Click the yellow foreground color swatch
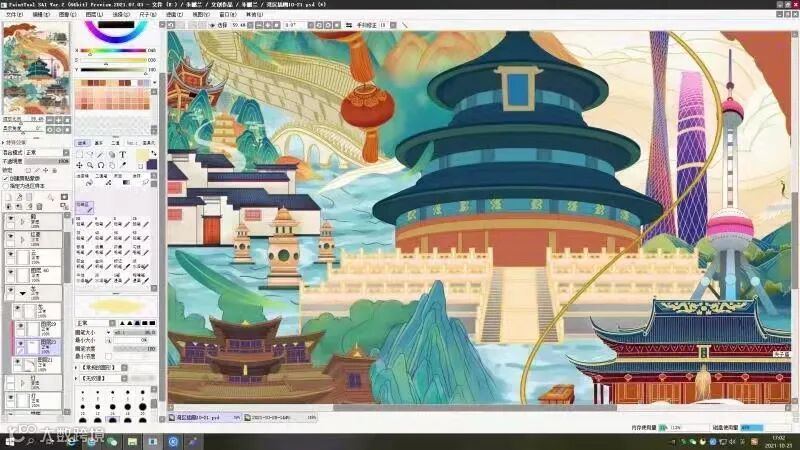Viewport: 800px width, 450px height. point(142,155)
